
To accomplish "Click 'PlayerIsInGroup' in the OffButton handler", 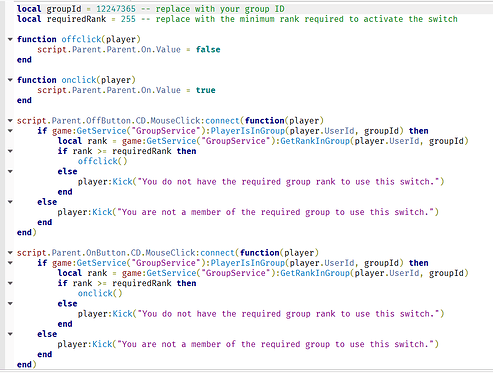I will (247, 131).
